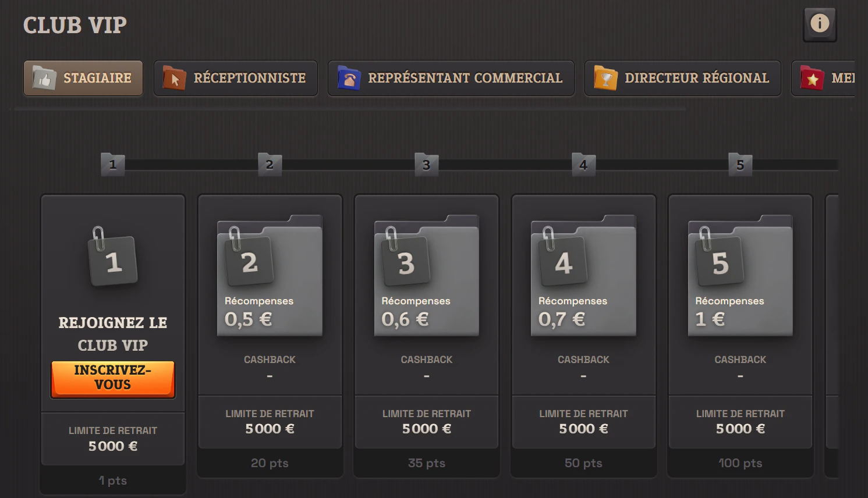Open the level 3 rewards folder 0,6 €
The image size is (868, 498).
[x=427, y=275]
